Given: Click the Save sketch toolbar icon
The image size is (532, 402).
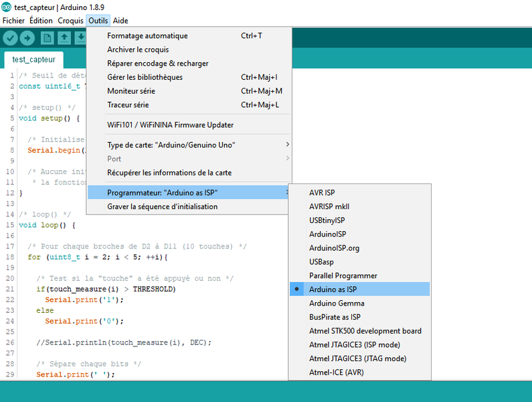Looking at the screenshot, I should tap(80, 38).
